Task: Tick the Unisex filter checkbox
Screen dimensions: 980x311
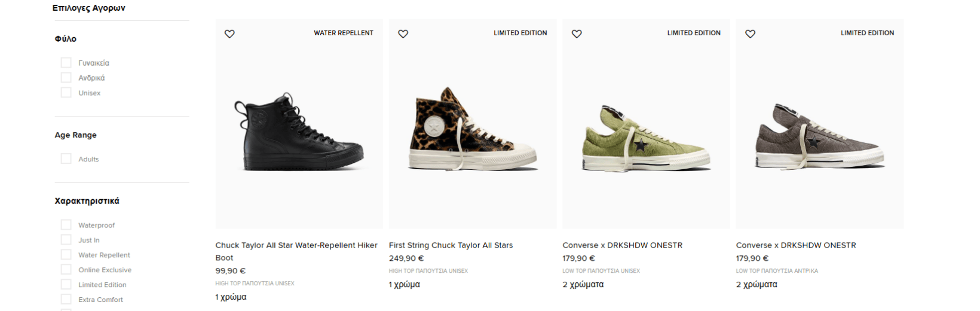Action: [66, 93]
